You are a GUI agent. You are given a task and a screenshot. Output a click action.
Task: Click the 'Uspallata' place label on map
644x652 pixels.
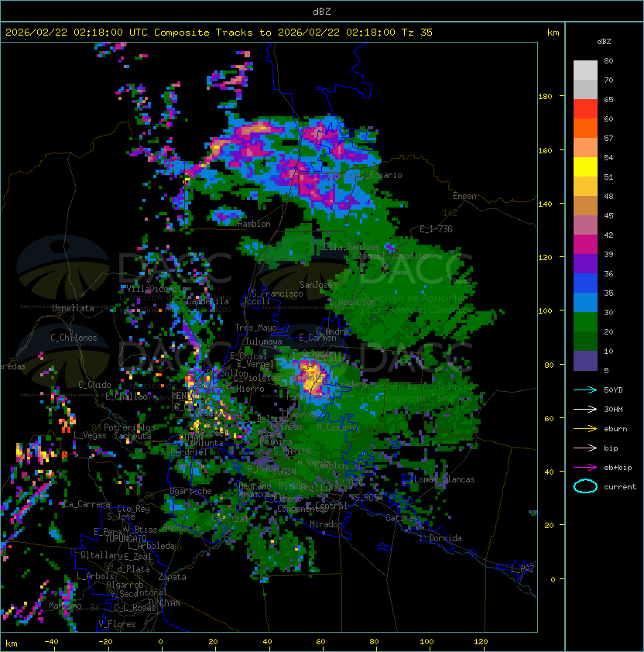pyautogui.click(x=73, y=308)
